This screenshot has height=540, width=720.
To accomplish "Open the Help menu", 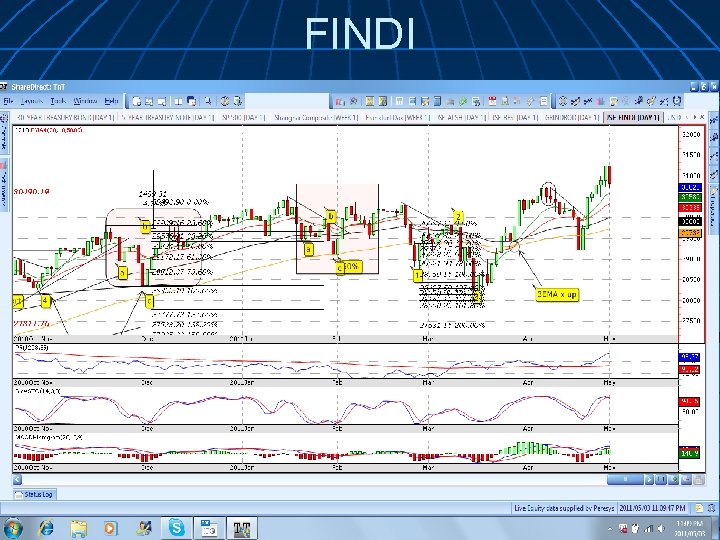I will pyautogui.click(x=111, y=101).
